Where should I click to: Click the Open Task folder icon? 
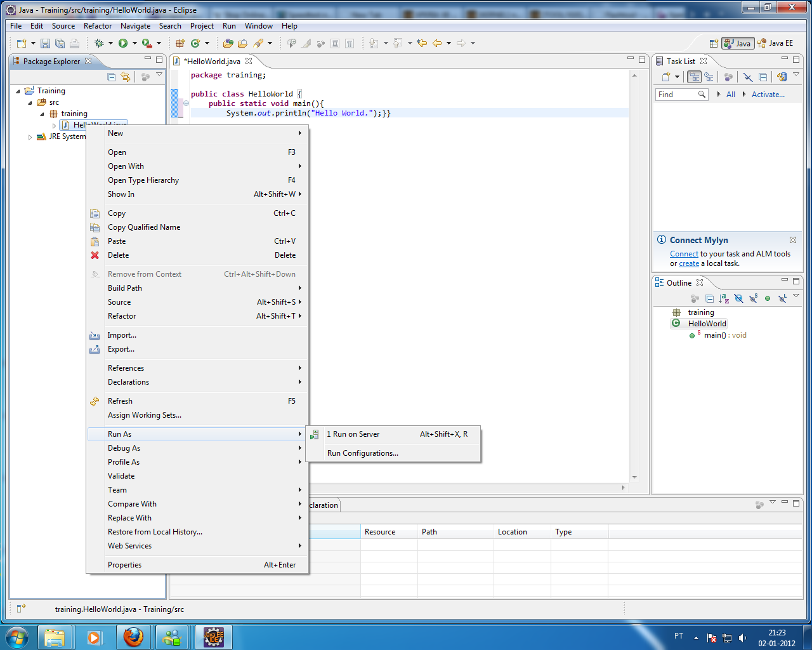pyautogui.click(x=242, y=43)
